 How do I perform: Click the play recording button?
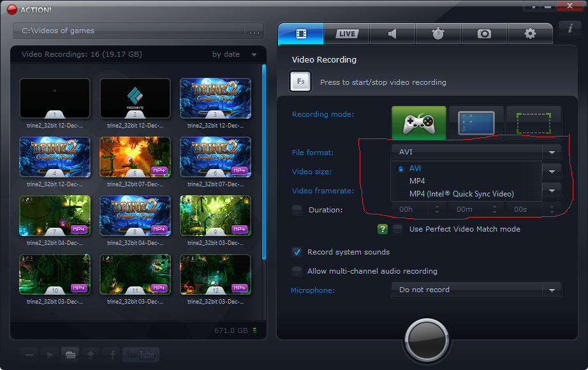[x=50, y=355]
